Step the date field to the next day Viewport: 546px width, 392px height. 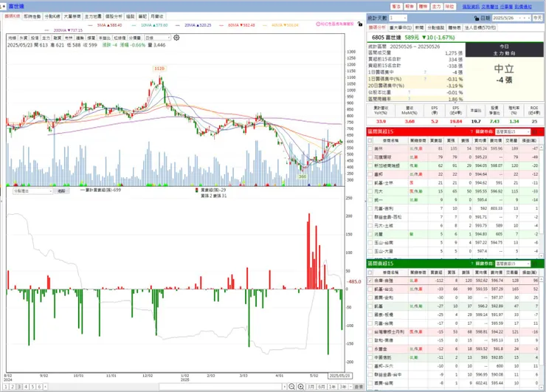pos(529,18)
